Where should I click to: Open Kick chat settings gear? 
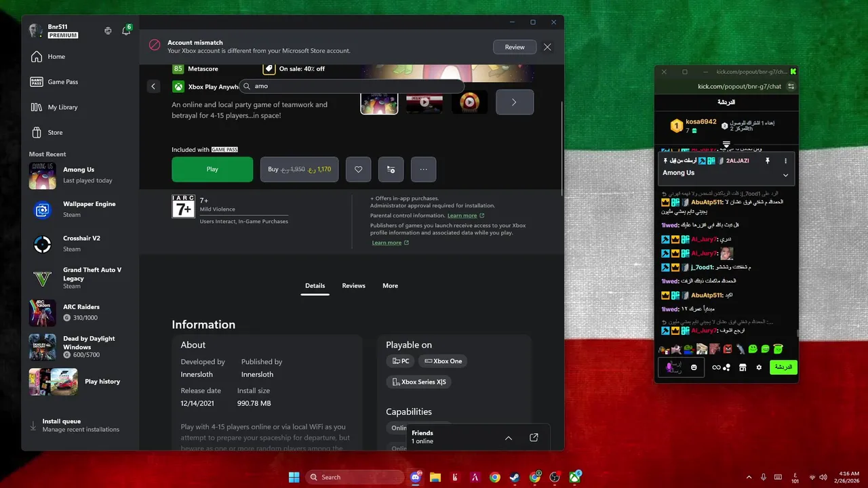pos(759,367)
